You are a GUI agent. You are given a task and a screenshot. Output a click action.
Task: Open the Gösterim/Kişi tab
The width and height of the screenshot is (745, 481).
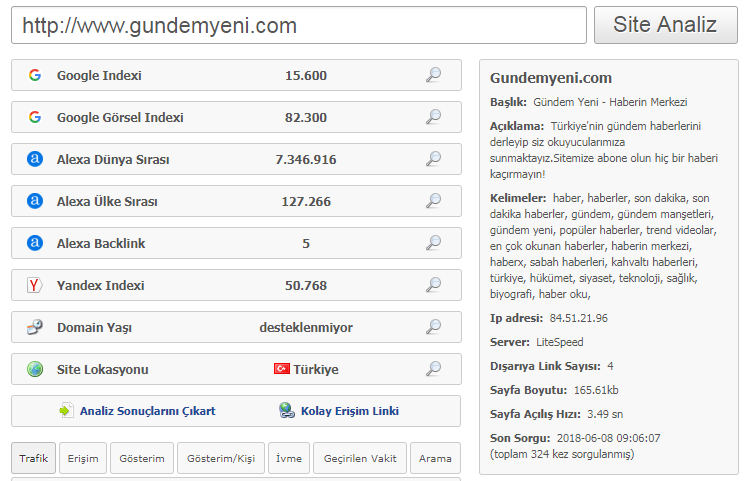pyautogui.click(x=221, y=458)
